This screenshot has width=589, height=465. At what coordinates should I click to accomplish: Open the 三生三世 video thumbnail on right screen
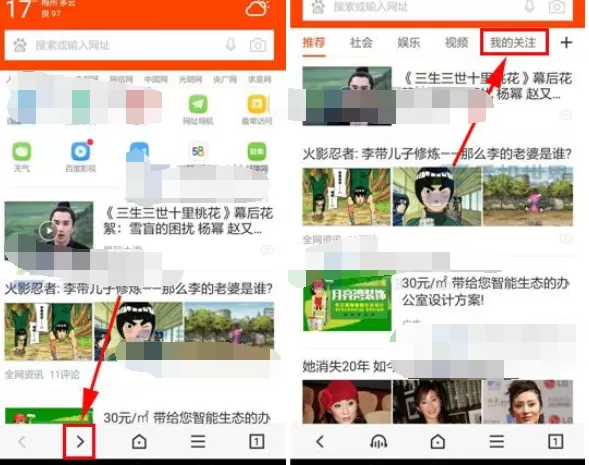pos(347,95)
